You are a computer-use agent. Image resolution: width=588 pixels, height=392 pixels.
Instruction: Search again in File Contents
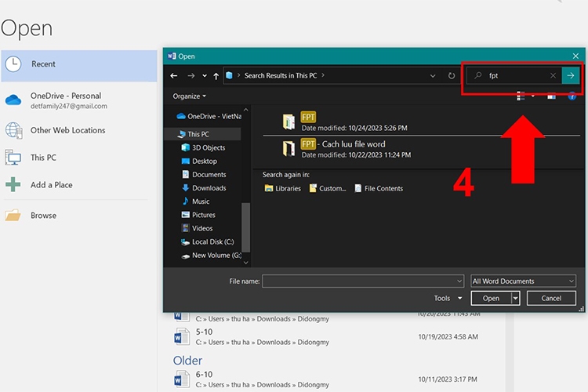pyautogui.click(x=379, y=188)
